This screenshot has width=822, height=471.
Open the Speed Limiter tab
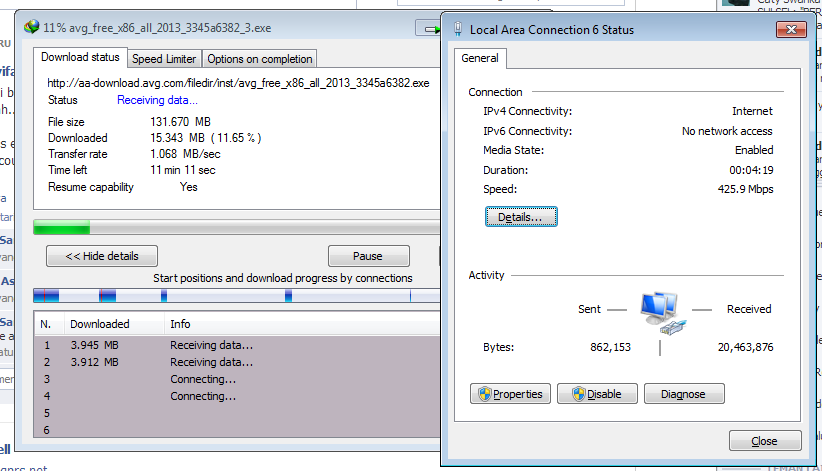coord(164,59)
